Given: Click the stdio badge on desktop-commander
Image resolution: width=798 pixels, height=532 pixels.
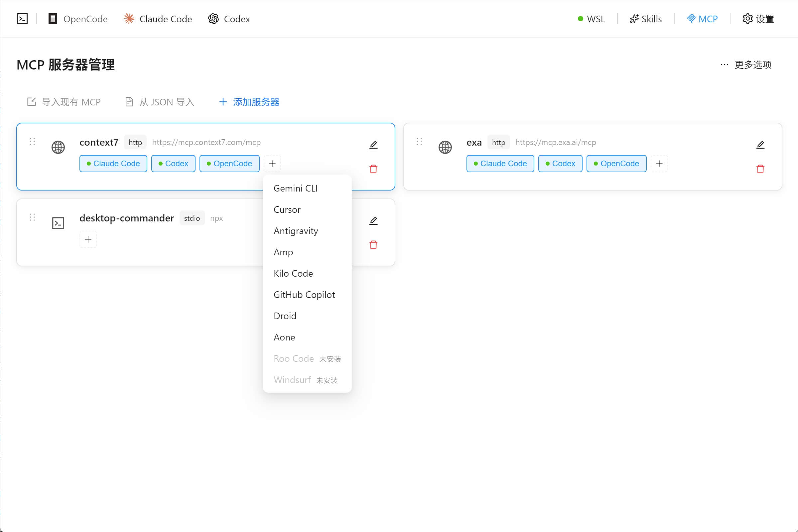Looking at the screenshot, I should pos(192,218).
